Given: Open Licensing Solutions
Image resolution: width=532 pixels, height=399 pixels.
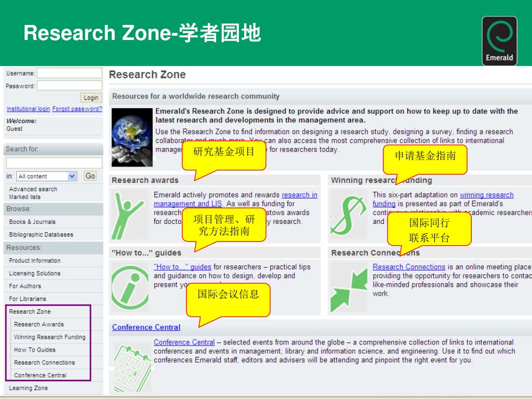Looking at the screenshot, I should click(x=35, y=273).
